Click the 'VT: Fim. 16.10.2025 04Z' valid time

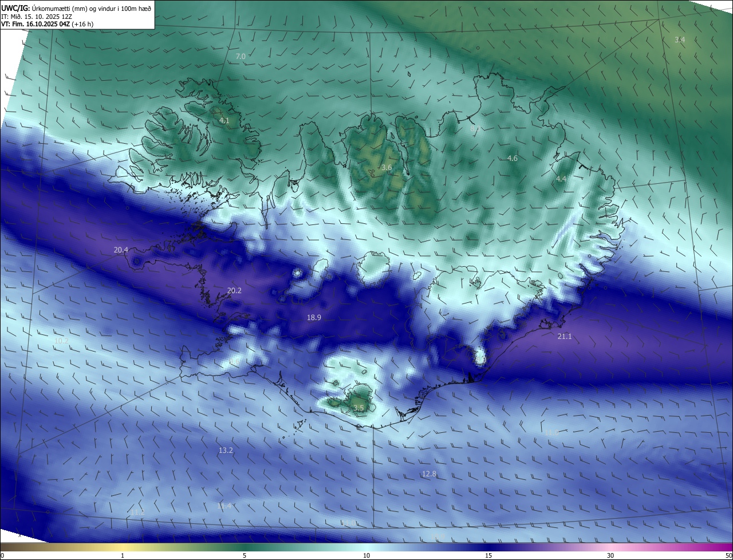pos(36,24)
